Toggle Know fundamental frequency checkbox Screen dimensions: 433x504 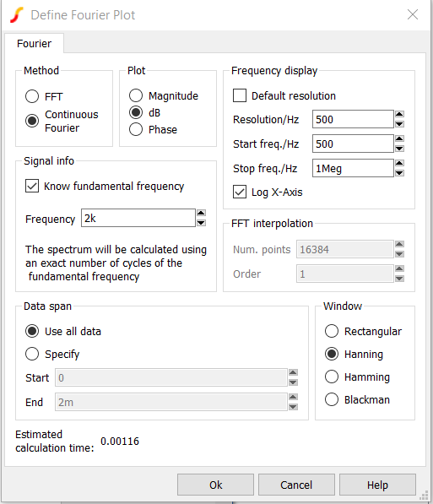pos(32,186)
